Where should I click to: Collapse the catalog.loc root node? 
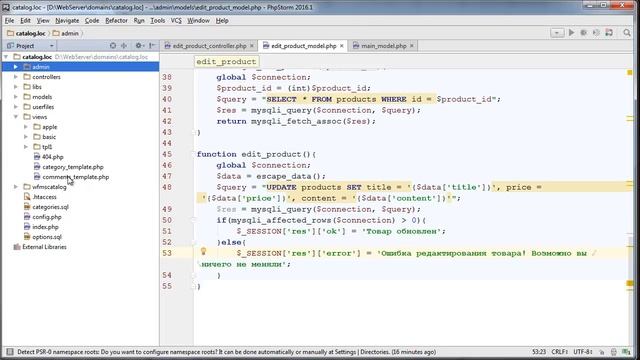[6, 57]
